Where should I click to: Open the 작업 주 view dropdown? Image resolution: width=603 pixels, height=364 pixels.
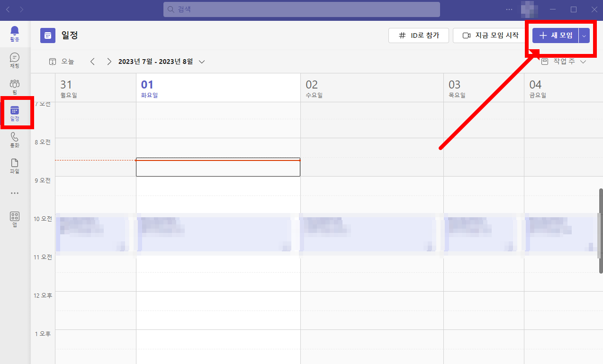[x=564, y=62]
